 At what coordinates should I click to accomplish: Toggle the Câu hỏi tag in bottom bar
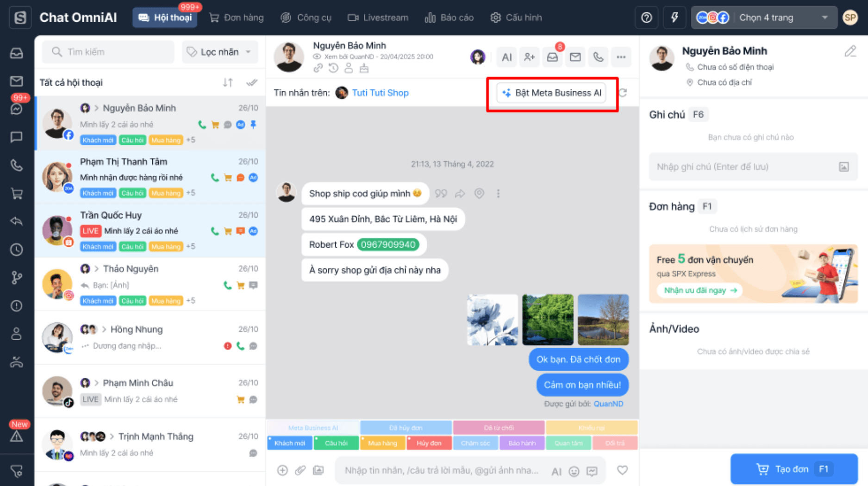click(x=336, y=443)
